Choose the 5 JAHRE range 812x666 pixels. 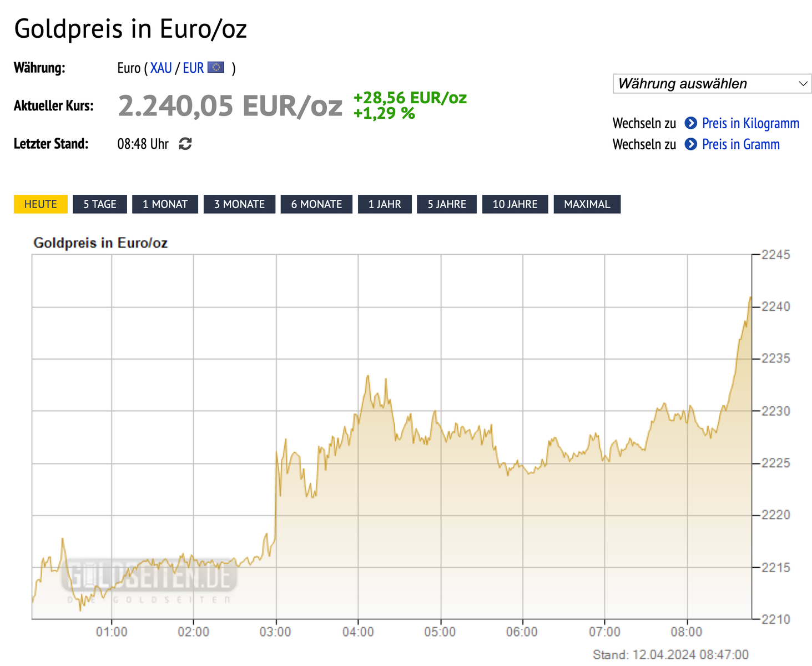447,204
